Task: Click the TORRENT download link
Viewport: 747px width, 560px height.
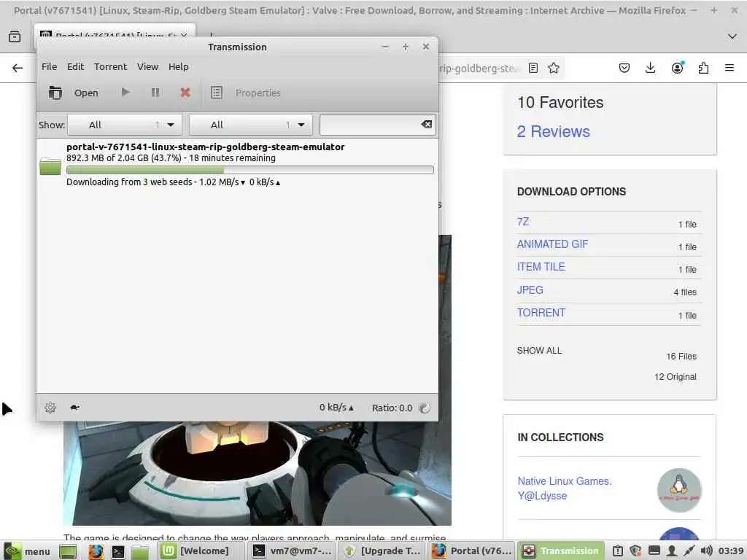Action: coord(541,313)
